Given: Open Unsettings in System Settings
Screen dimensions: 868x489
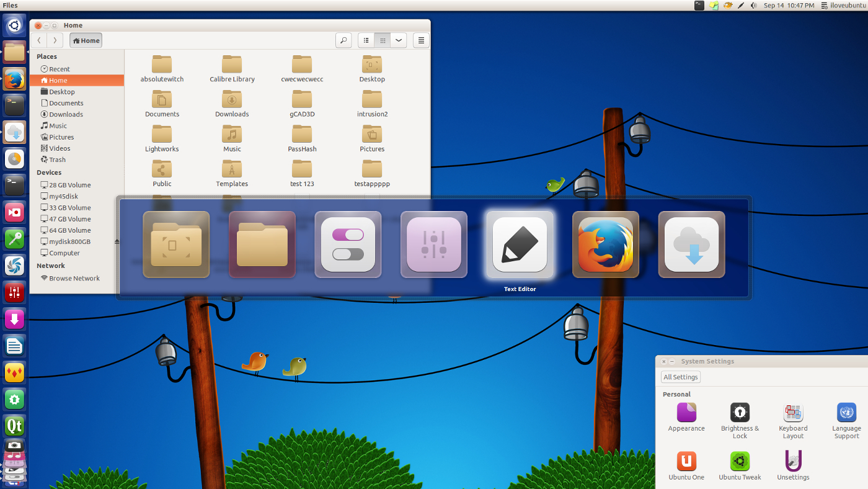Looking at the screenshot, I should click(793, 466).
